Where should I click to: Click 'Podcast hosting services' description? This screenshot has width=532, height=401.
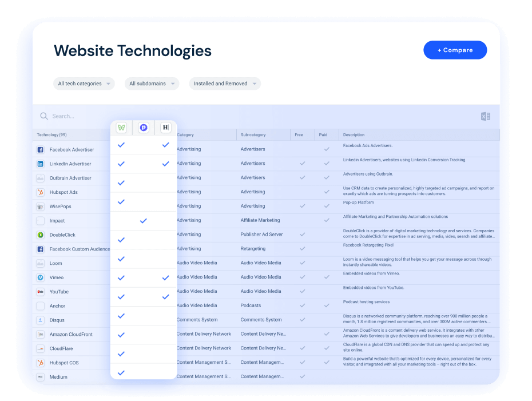(x=366, y=302)
